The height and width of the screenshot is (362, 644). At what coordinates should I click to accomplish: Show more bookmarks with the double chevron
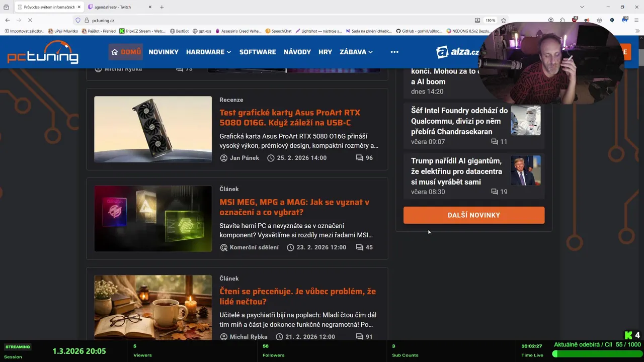637,31
